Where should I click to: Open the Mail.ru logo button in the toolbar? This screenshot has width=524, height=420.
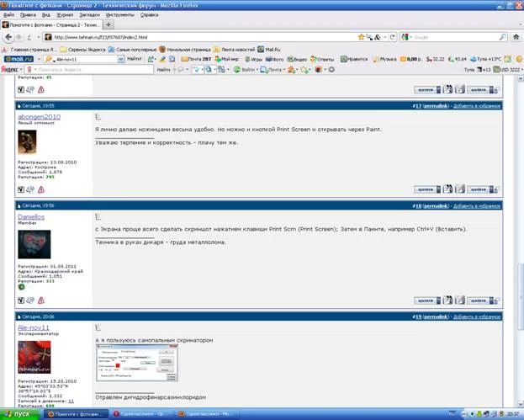[19, 59]
